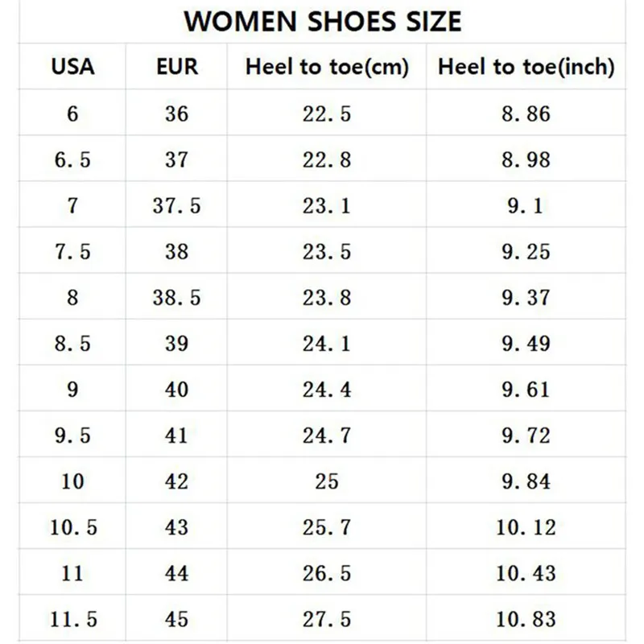The width and height of the screenshot is (644, 644).
Task: Click the 9.84 inch cell
Action: click(x=526, y=481)
